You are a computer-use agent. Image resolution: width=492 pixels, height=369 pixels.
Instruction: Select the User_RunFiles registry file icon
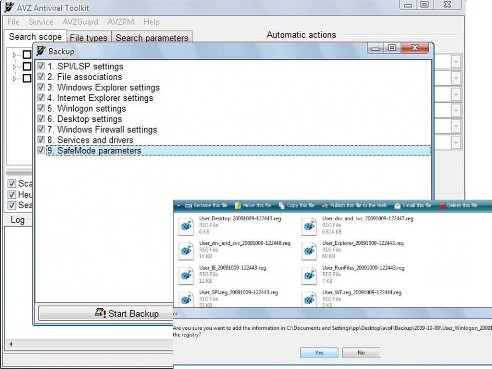309,275
